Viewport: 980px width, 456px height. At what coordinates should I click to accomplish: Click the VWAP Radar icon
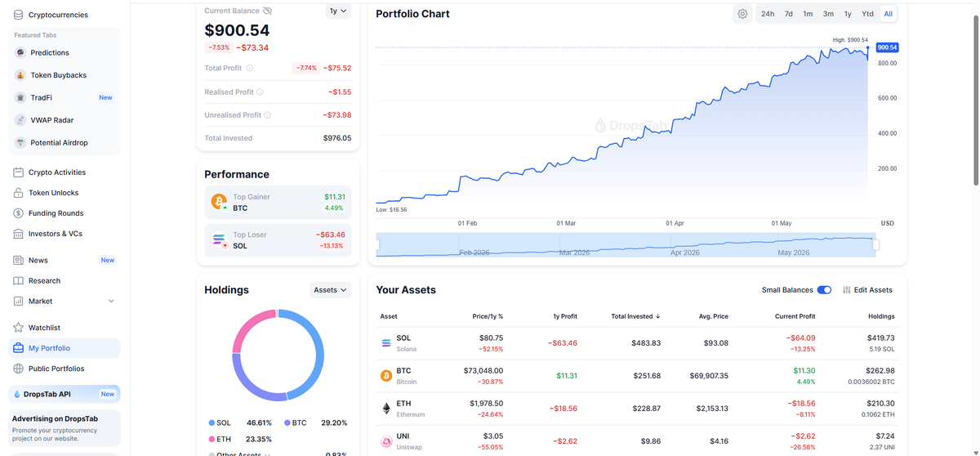click(20, 120)
